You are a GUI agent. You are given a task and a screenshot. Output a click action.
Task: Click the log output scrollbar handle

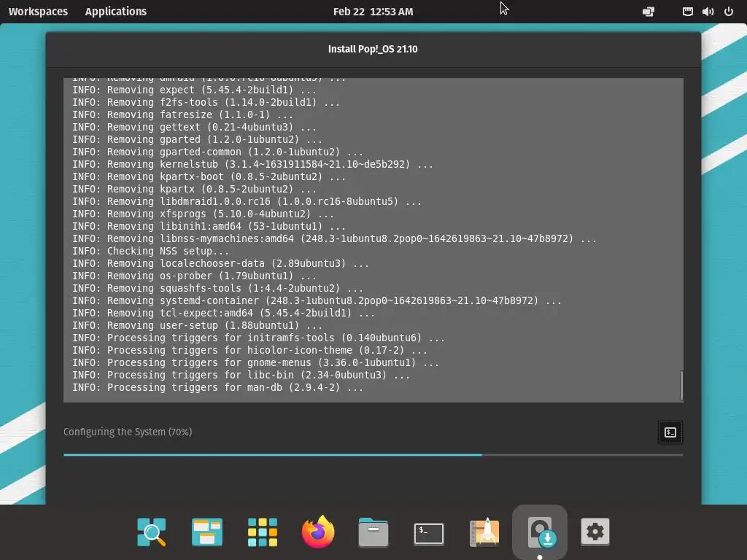(681, 386)
